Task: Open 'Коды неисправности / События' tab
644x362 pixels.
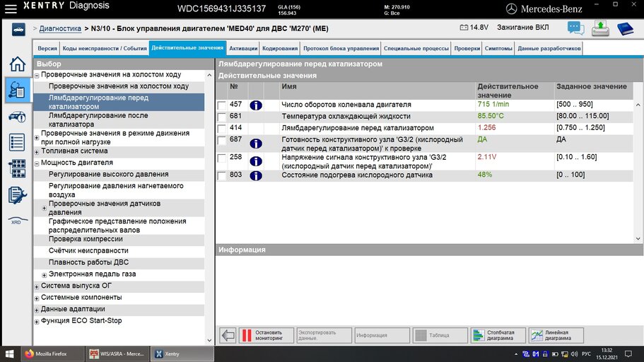Action: tap(105, 49)
